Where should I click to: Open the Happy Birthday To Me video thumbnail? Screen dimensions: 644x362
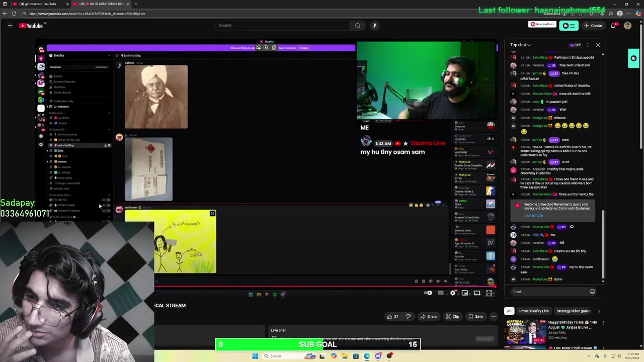click(x=525, y=332)
